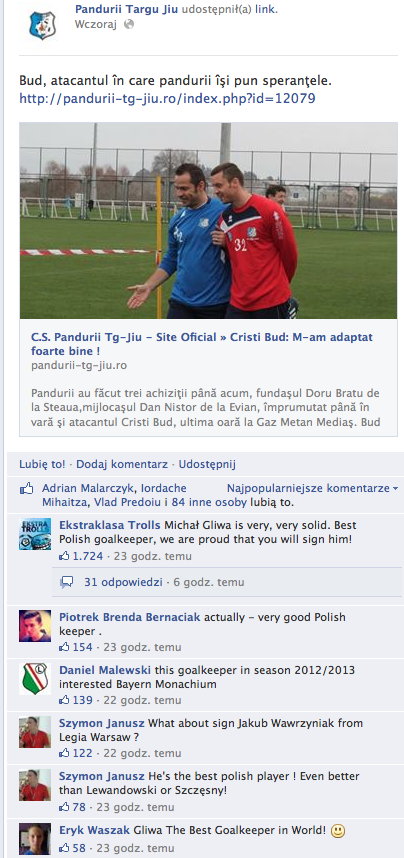The height and width of the screenshot is (858, 404).
Task: Click reply bubble icon next to 31 odpowiedzi
Action: [67, 582]
